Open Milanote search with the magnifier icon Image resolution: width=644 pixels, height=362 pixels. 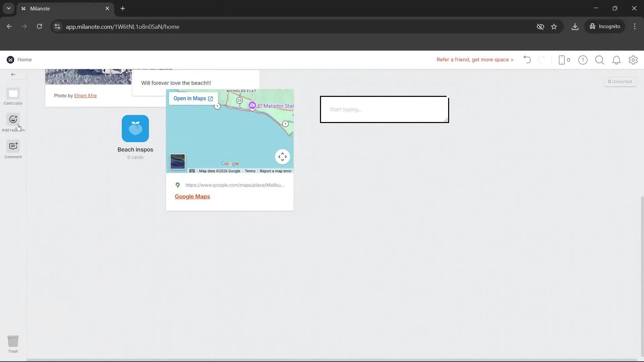click(x=600, y=60)
